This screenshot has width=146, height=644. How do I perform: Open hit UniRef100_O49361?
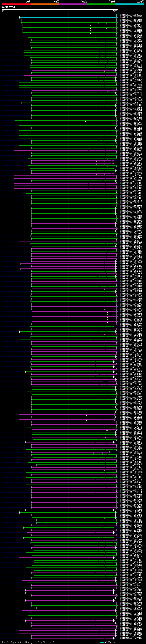pos(131,37)
